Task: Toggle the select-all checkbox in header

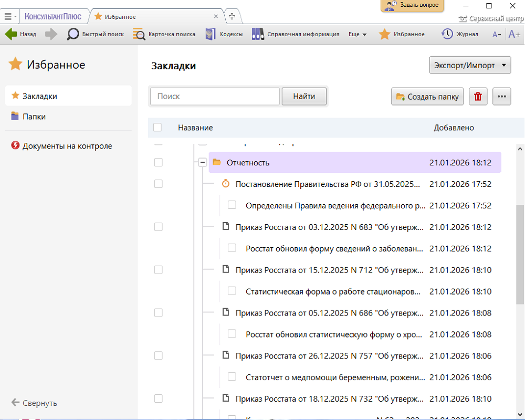Action: tap(157, 128)
